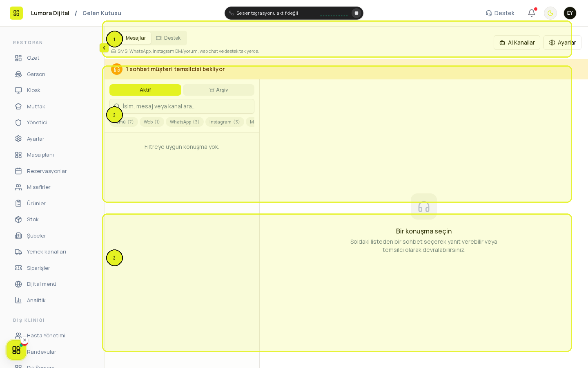Viewport: 588px width, 368px height.
Task: Toggle dark mode with moon icon
Action: coord(550,13)
